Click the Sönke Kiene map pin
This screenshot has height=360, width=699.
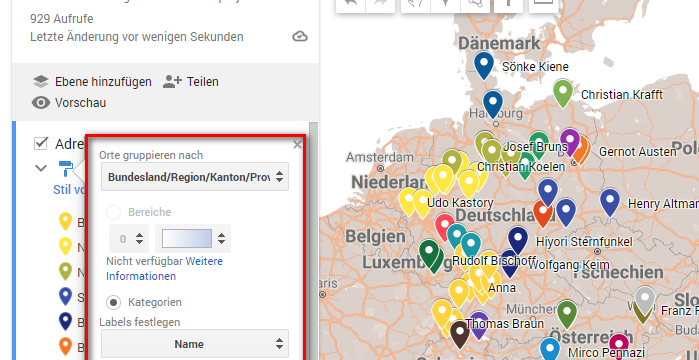(x=483, y=65)
